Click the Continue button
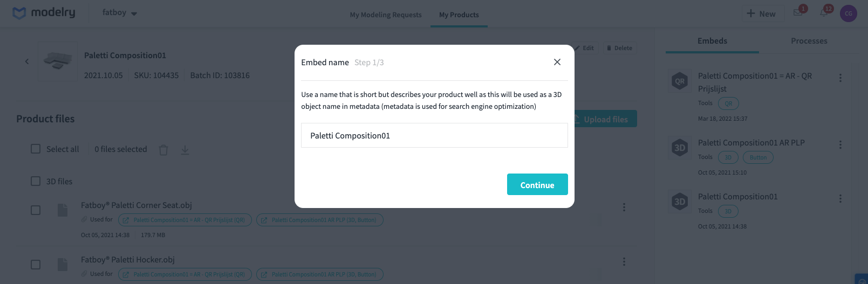Image resolution: width=868 pixels, height=284 pixels. pyautogui.click(x=537, y=184)
